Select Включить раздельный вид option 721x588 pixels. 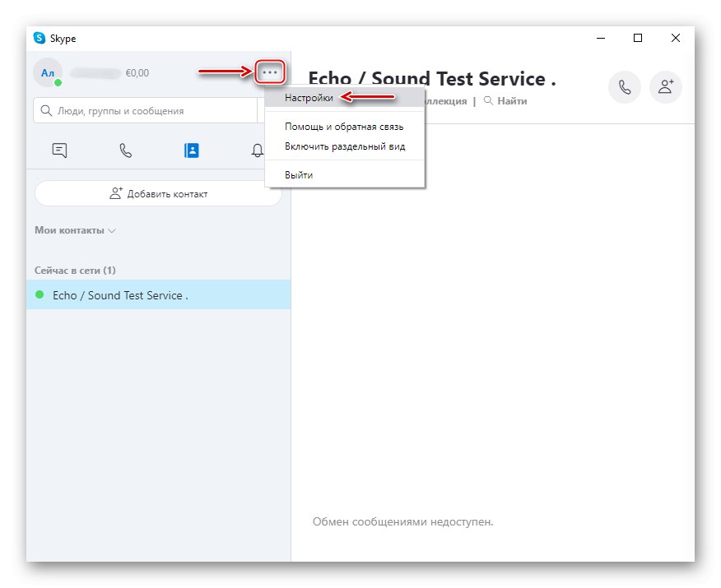(345, 146)
